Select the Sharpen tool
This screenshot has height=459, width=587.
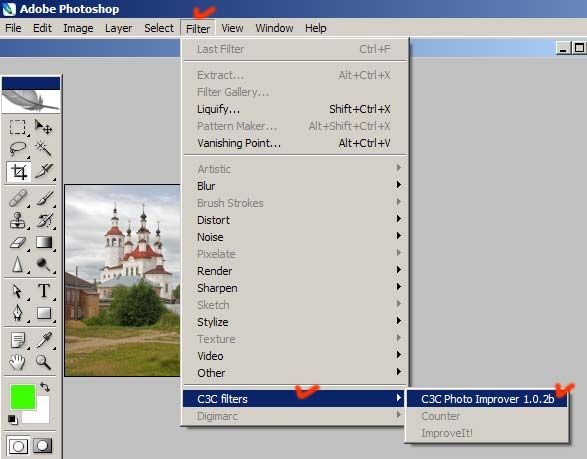(18, 264)
